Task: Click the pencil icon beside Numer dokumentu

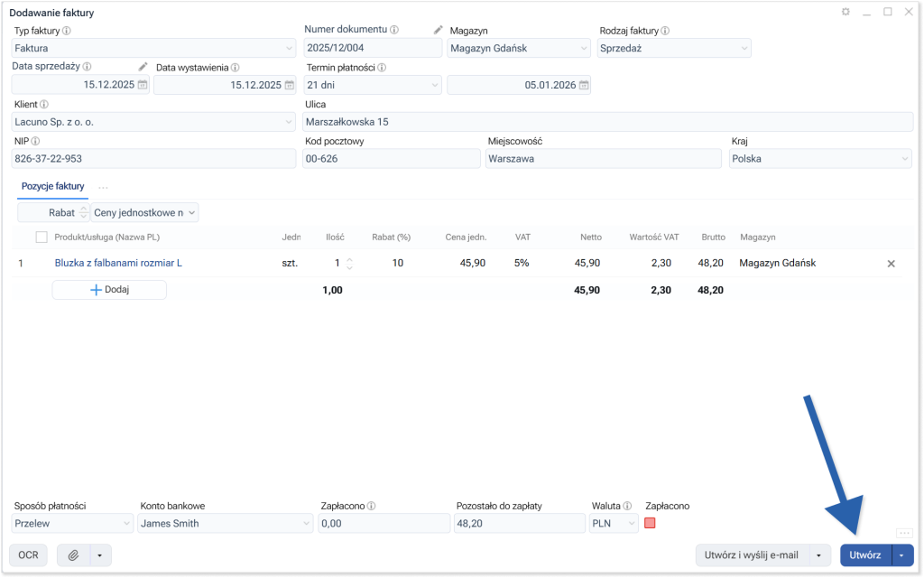Action: coord(439,30)
